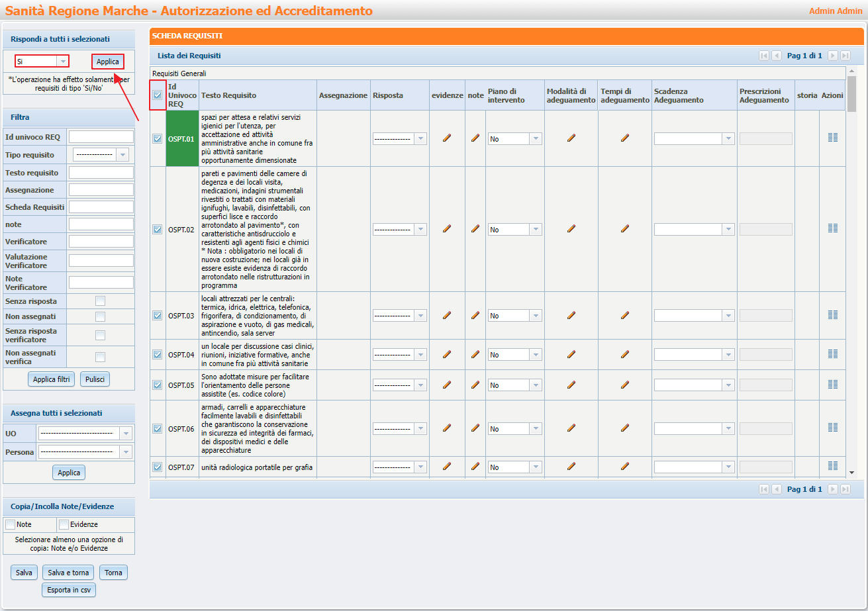Edit evidenze for requirement OSPT.03
868x611 pixels.
click(x=447, y=316)
